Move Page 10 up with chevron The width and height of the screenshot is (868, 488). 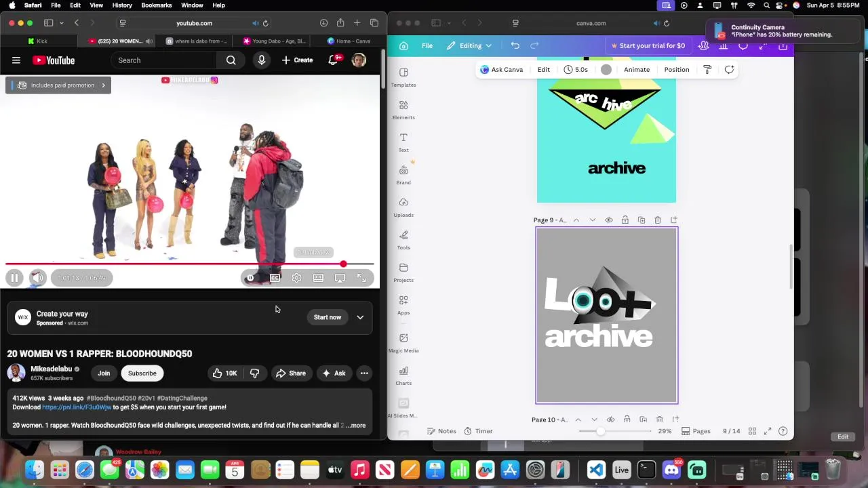click(578, 420)
